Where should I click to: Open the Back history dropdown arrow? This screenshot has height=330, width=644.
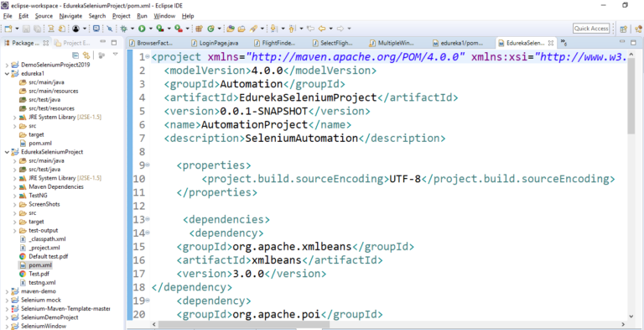[331, 29]
